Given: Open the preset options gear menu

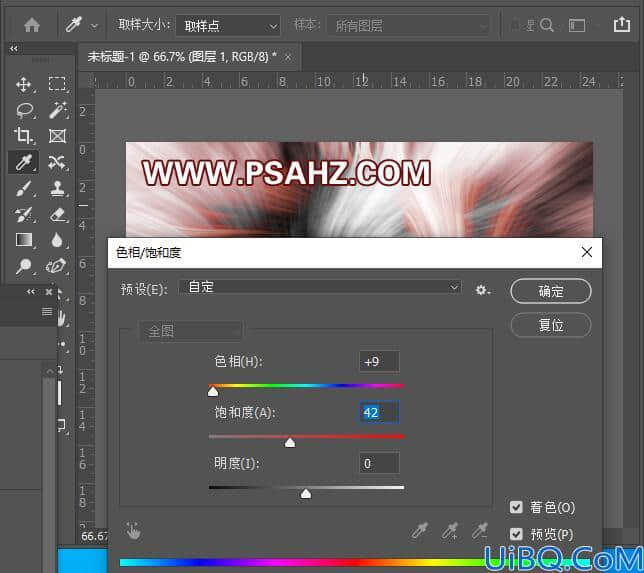Looking at the screenshot, I should (x=483, y=290).
